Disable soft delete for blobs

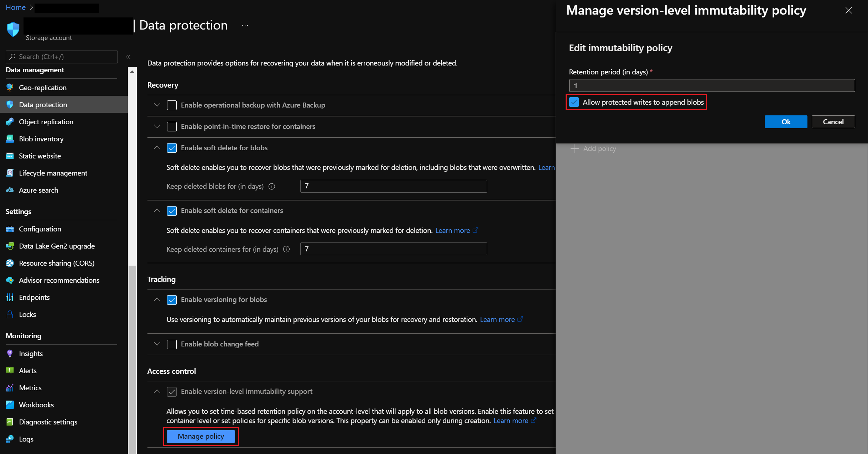coord(172,148)
